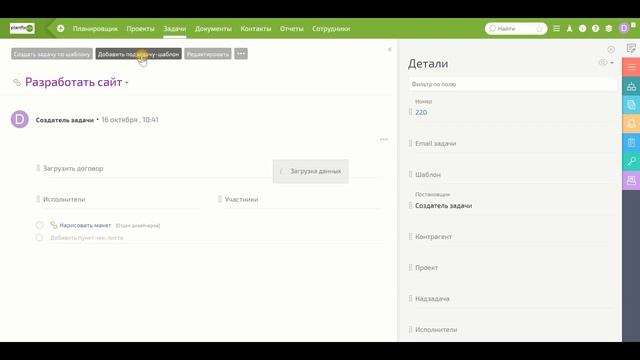This screenshot has height=360, width=640.
Task: Click the Участники field
Action: pos(300,200)
